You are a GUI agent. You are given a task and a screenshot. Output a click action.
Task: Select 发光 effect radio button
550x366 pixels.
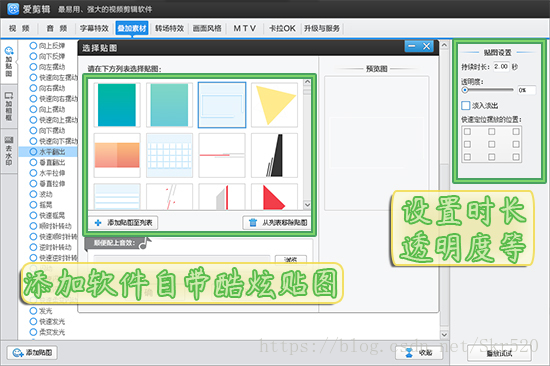(x=33, y=311)
